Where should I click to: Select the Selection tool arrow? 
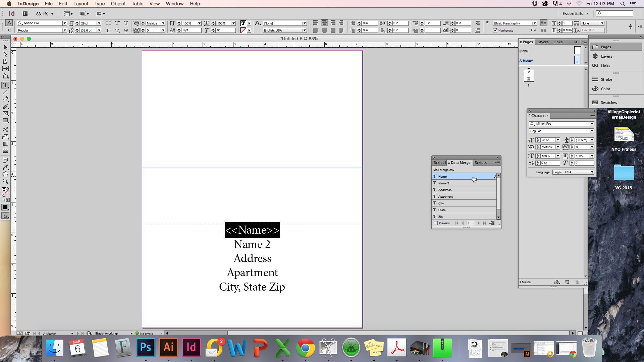point(6,47)
